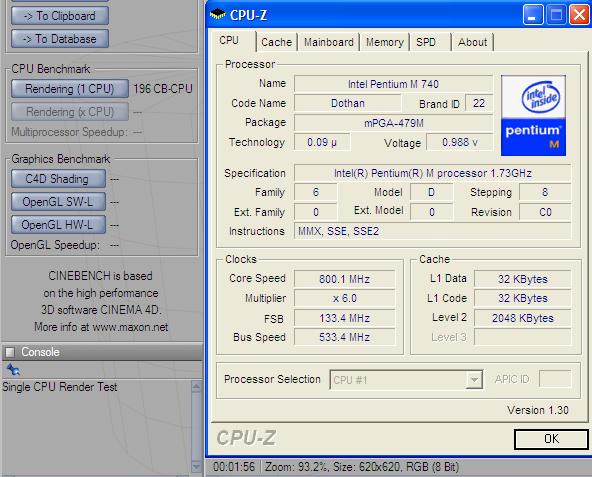Click the FSB value 133.4 MHz
The width and height of the screenshot is (592, 477).
[344, 318]
